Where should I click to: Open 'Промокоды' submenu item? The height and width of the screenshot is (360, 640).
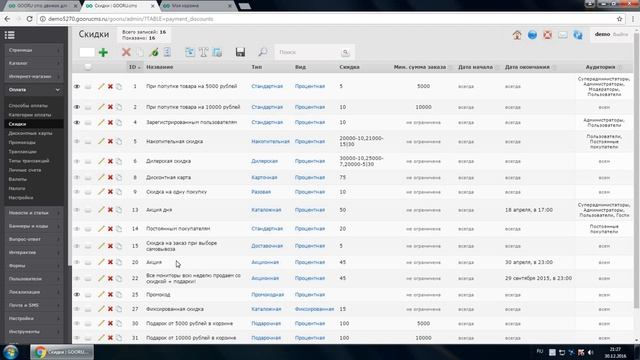tap(22, 143)
